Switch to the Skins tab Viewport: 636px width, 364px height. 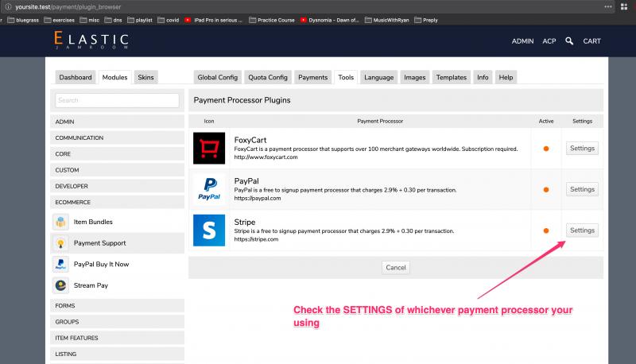(x=146, y=77)
